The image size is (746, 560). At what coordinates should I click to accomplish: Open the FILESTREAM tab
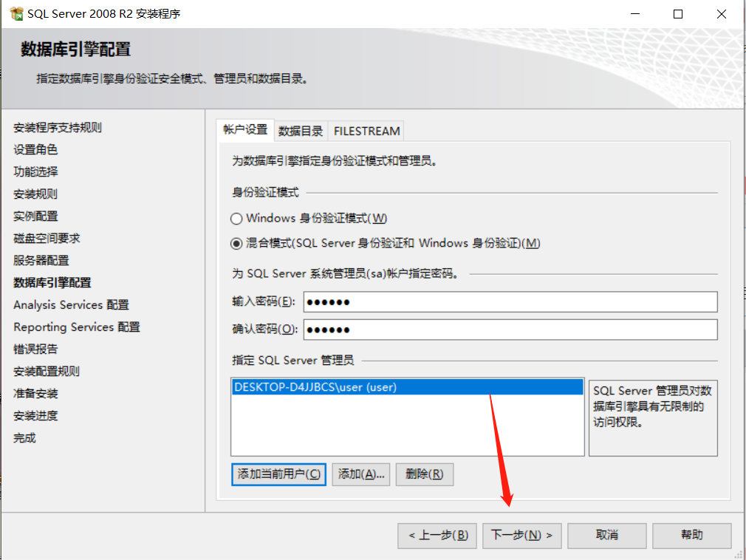coord(366,131)
